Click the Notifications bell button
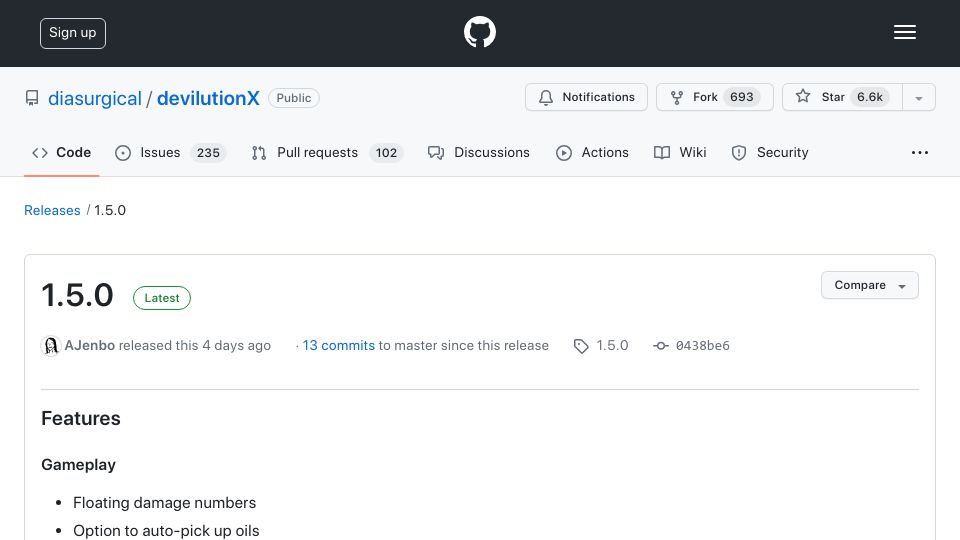Screen dimensions: 960x540 tap(586, 97)
